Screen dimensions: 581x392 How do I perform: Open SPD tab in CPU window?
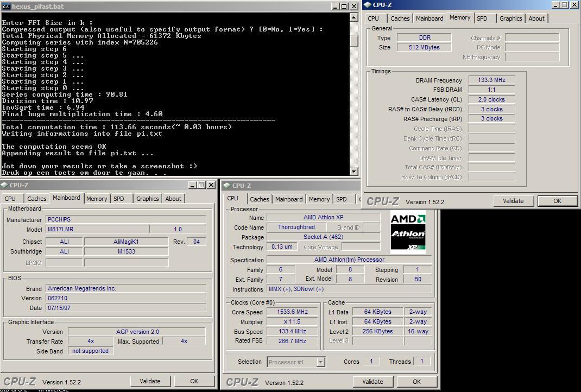point(341,199)
